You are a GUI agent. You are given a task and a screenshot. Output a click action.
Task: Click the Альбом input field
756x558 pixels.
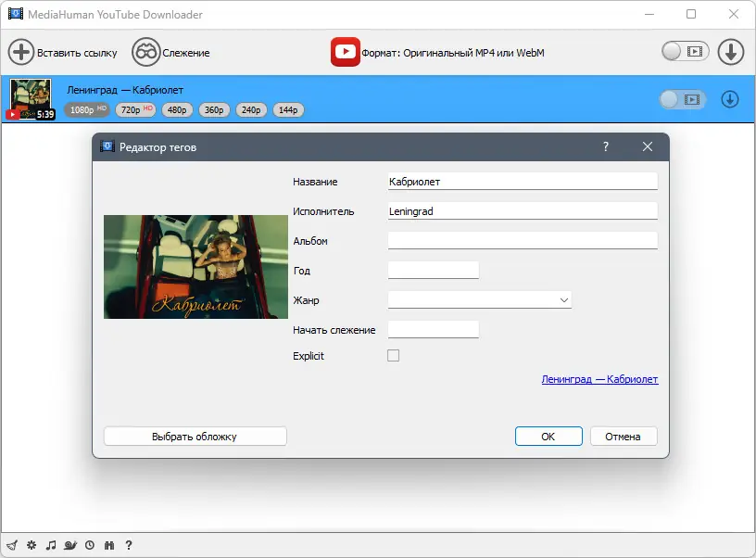point(523,240)
